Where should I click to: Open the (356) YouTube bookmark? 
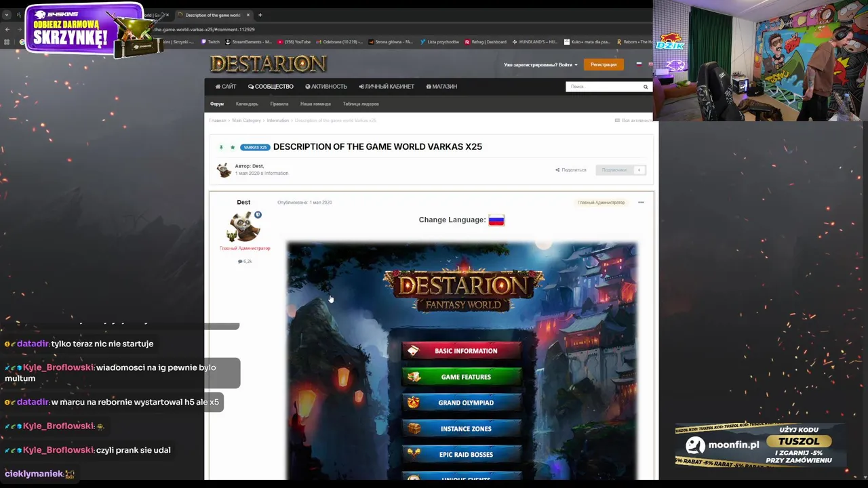(x=294, y=42)
